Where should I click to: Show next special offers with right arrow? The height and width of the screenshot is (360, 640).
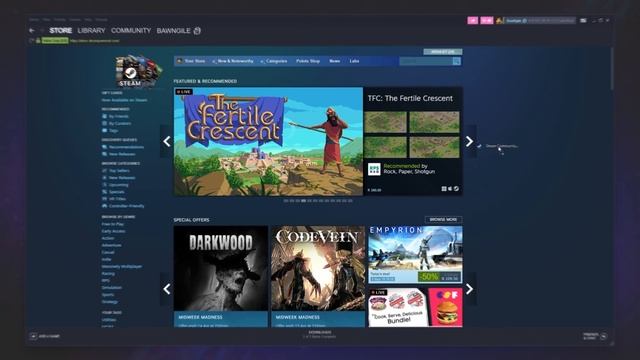pyautogui.click(x=470, y=289)
